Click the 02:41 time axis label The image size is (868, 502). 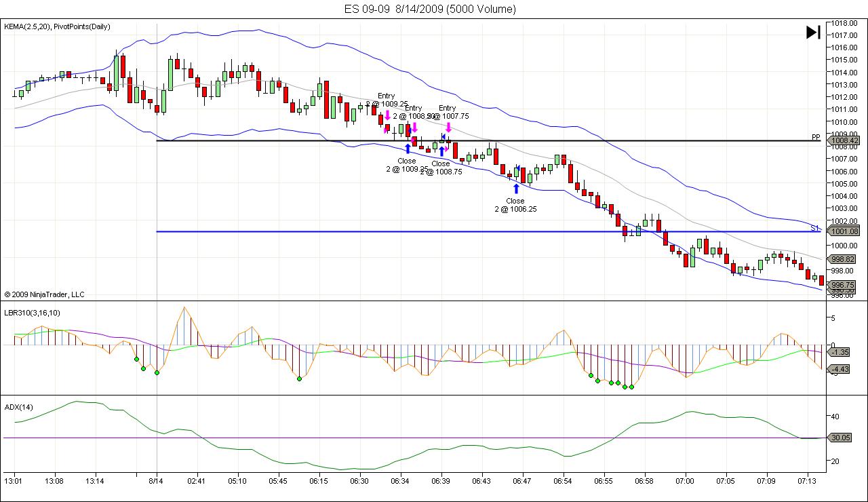pyautogui.click(x=197, y=481)
